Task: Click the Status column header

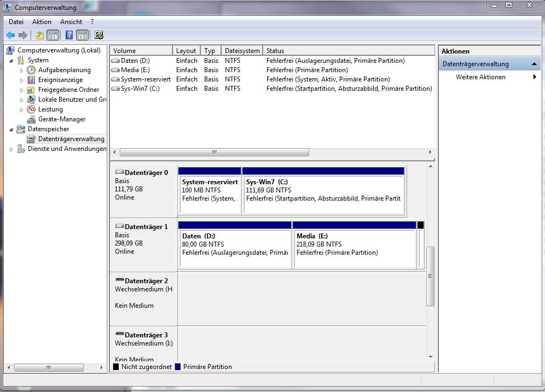Action: click(276, 50)
